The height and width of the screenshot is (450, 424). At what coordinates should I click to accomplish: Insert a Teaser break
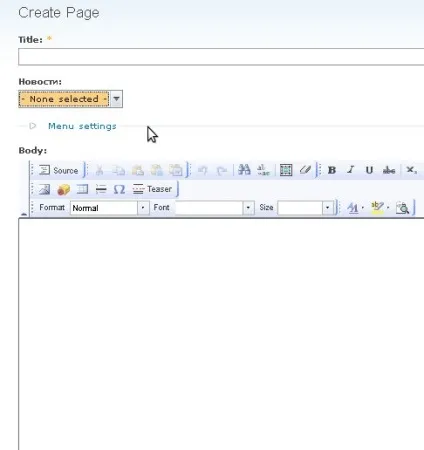tap(152, 189)
